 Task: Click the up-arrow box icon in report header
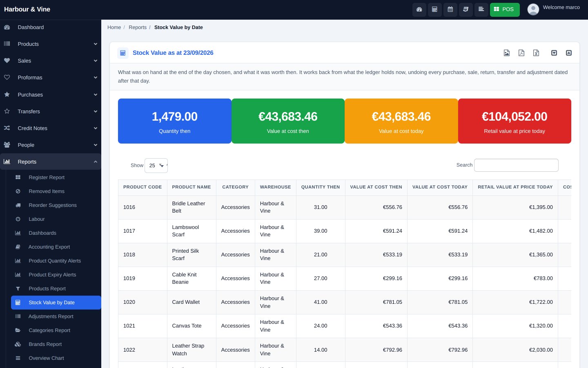569,53
